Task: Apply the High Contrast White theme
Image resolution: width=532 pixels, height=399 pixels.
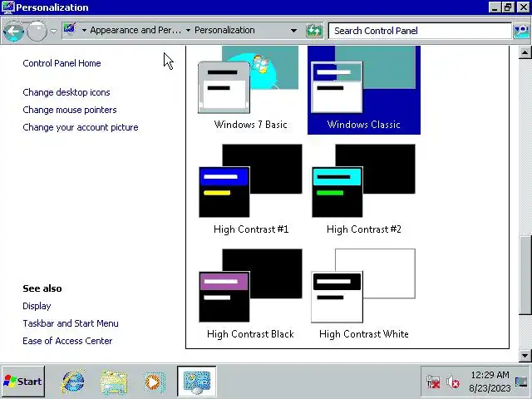Action: coord(364,293)
